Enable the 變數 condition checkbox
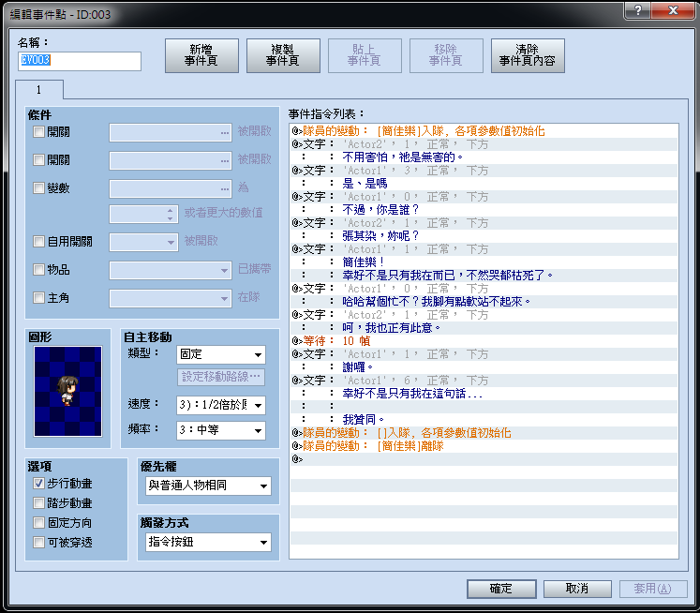This screenshot has height=613, width=700. [38, 188]
